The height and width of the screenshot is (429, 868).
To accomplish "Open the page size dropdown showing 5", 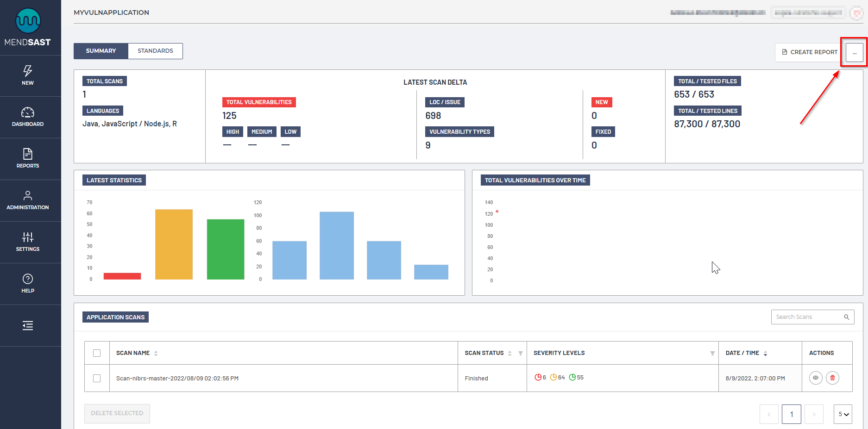I will click(843, 414).
